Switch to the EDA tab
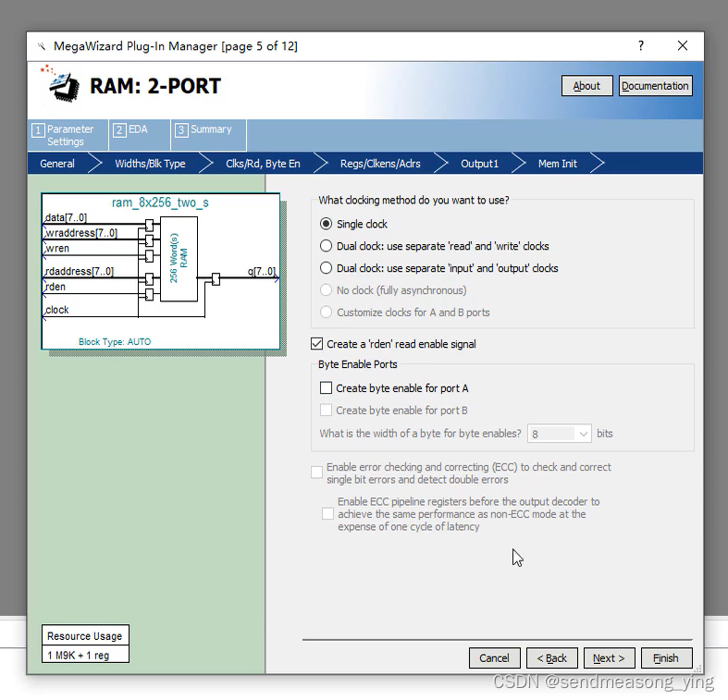Viewport: 728px width, 700px height. (139, 135)
